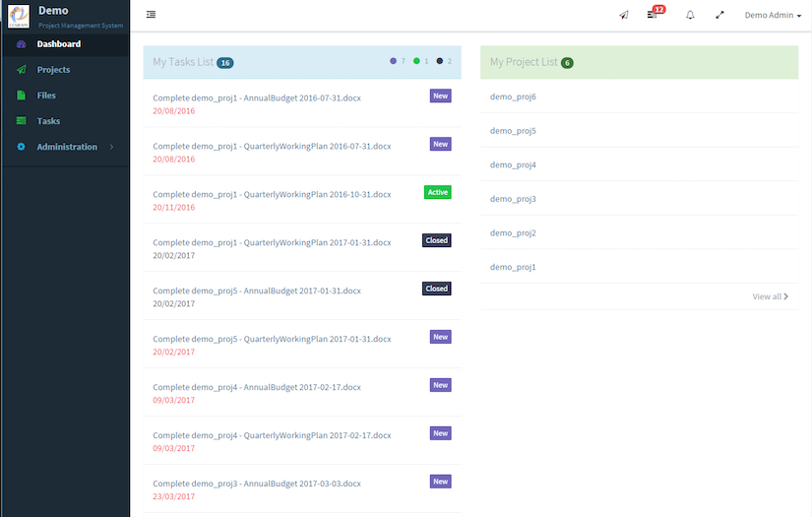This screenshot has width=812, height=517.
Task: Open project demo_proj3
Action: pyautogui.click(x=513, y=199)
